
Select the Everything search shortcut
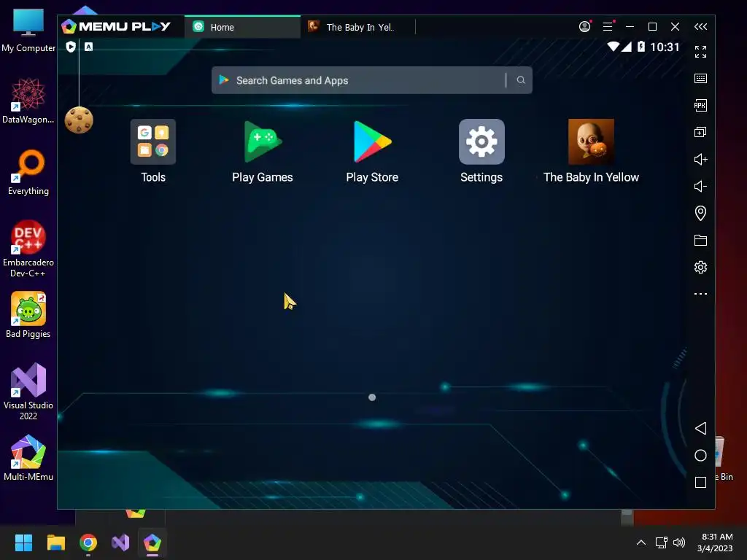tap(28, 174)
